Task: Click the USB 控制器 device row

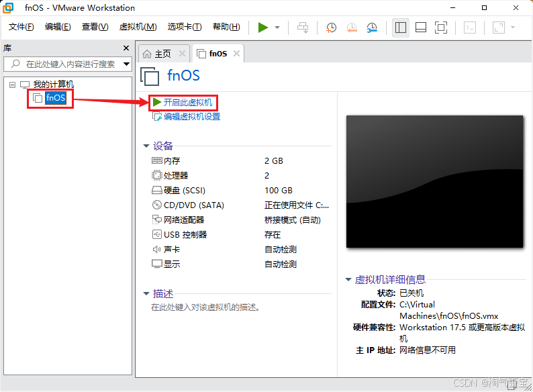Action: (x=240, y=234)
